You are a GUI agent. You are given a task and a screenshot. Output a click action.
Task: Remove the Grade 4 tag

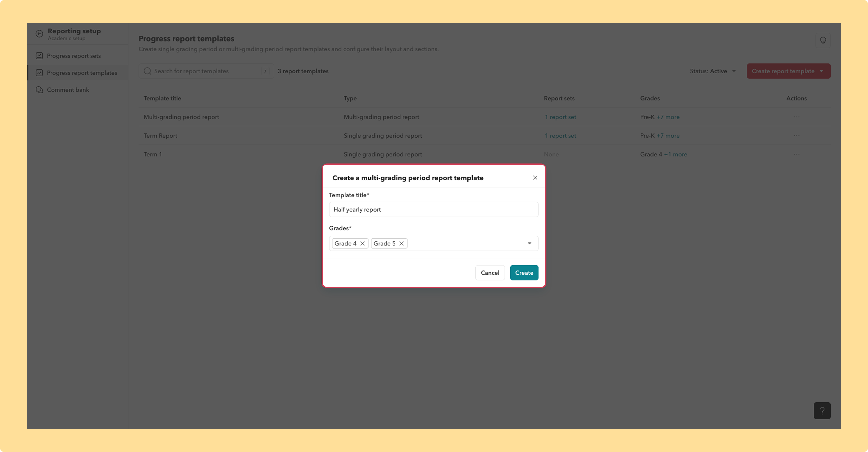(362, 244)
